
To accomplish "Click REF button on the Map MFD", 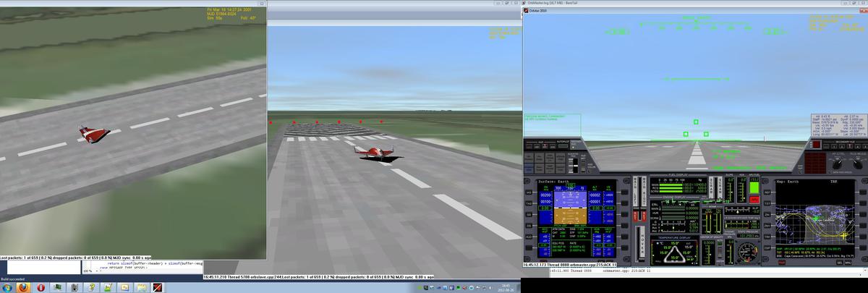I will (x=767, y=192).
